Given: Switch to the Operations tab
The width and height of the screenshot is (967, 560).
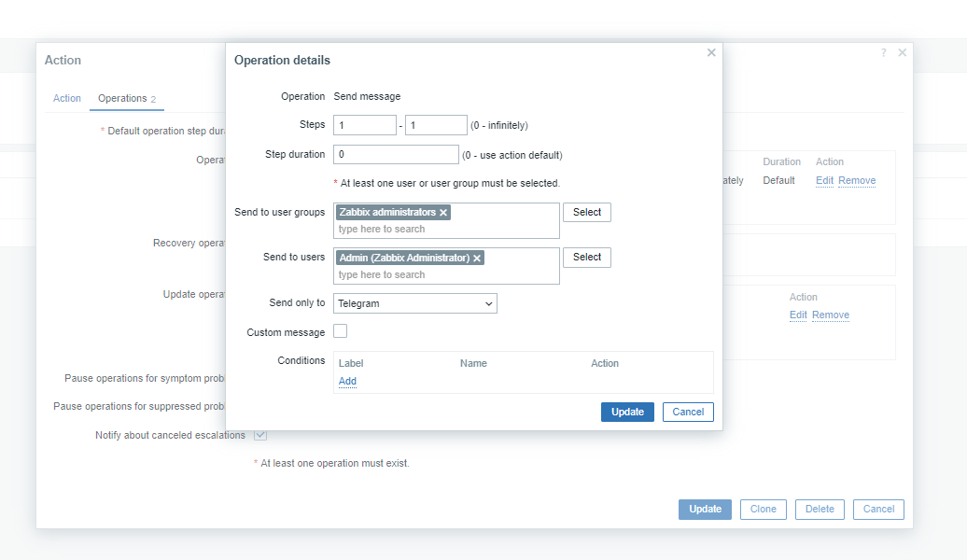Looking at the screenshot, I should coord(122,98).
